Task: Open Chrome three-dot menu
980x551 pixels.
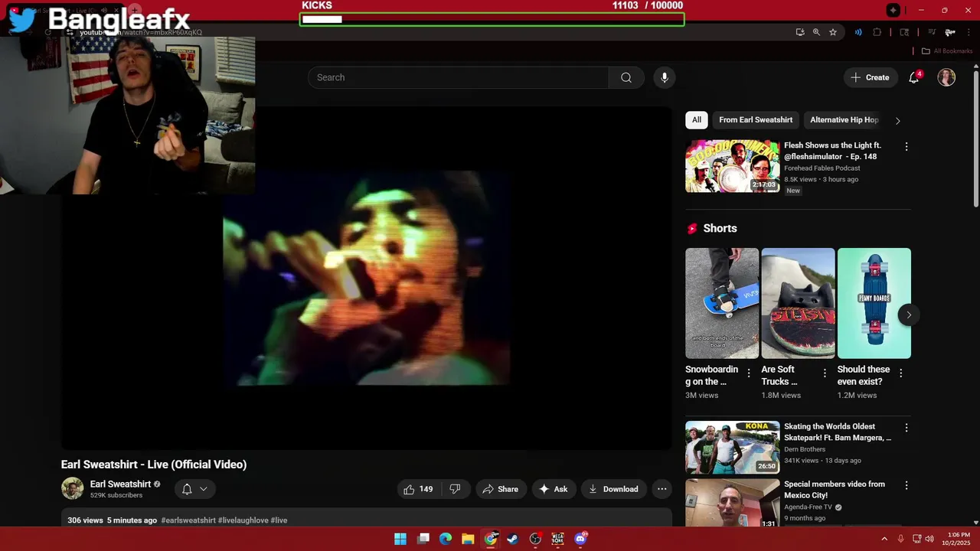Action: (969, 32)
